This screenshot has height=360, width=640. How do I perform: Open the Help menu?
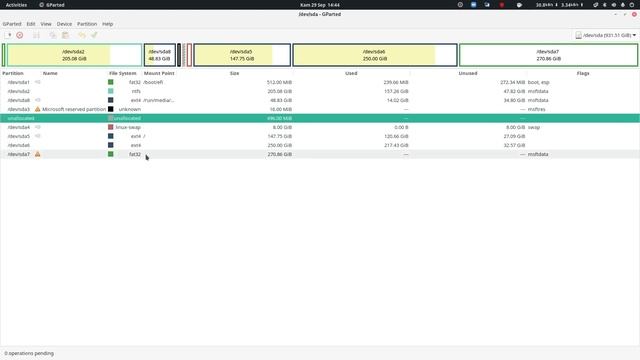point(108,24)
